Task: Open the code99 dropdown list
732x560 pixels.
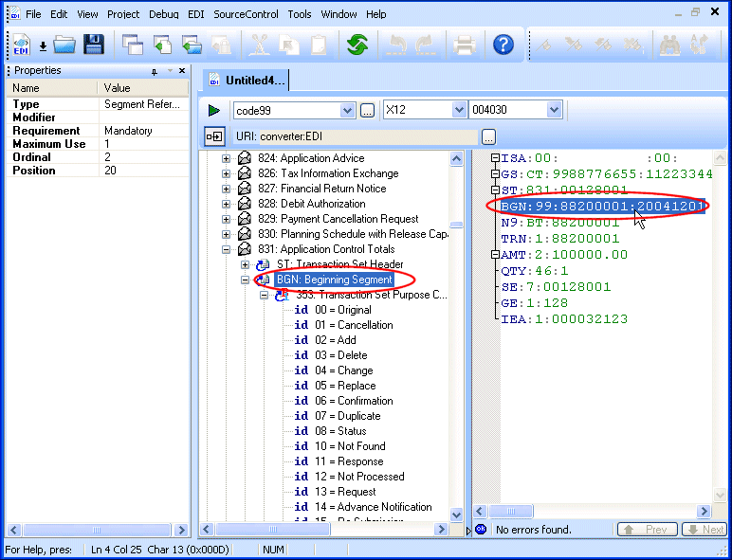Action: (x=347, y=111)
